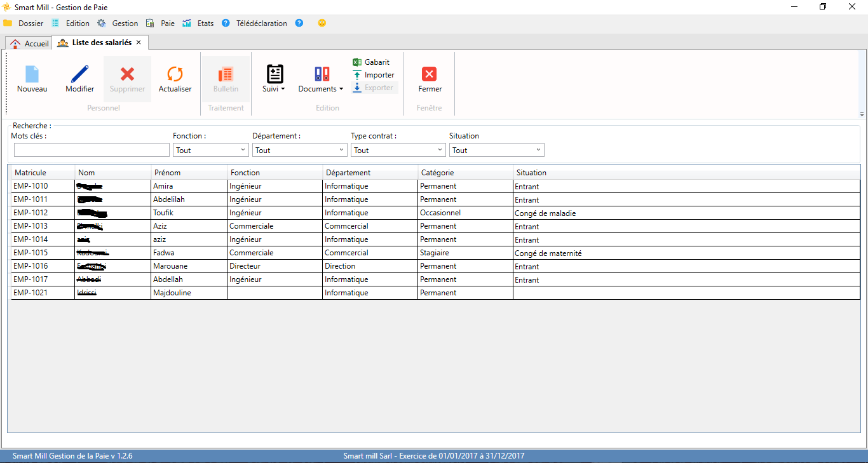Image resolution: width=868 pixels, height=463 pixels.
Task: Open Documents binders icon
Action: pyautogui.click(x=322, y=74)
